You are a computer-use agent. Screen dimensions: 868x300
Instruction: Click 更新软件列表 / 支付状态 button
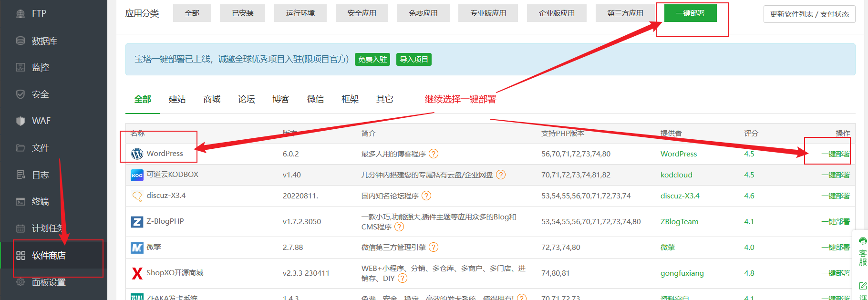pyautogui.click(x=809, y=14)
